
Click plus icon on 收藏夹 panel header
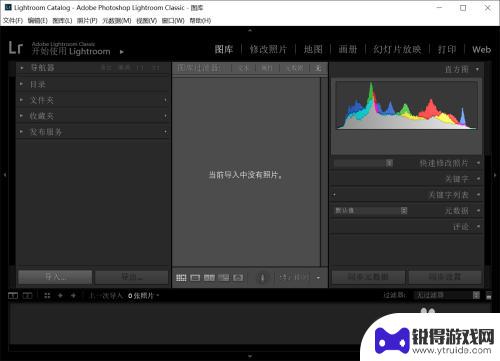click(166, 116)
